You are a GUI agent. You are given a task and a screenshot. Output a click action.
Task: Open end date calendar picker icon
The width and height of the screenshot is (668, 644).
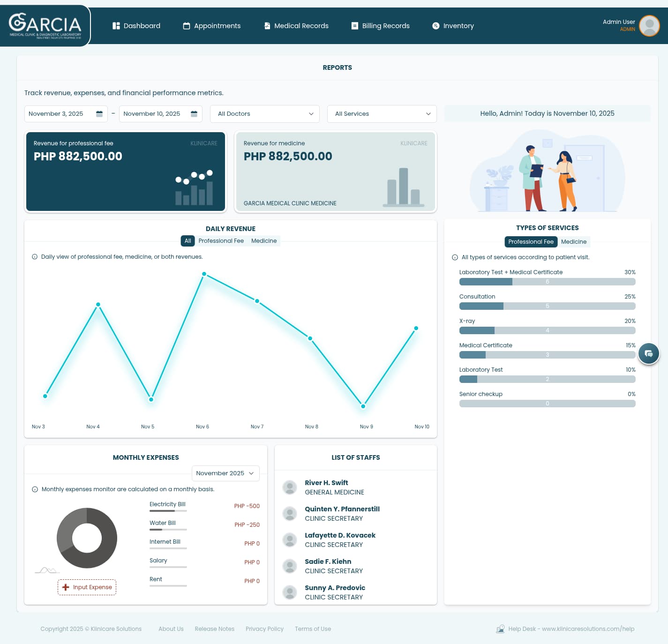pos(194,114)
